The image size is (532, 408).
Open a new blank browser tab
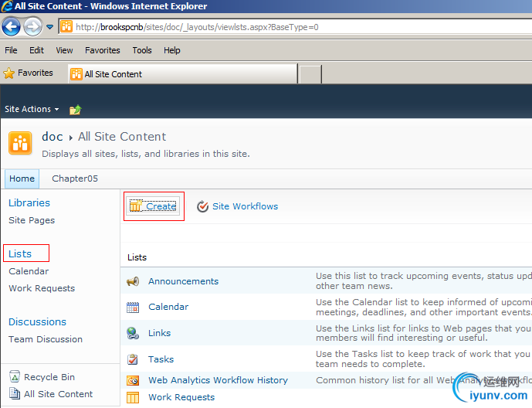click(x=310, y=74)
